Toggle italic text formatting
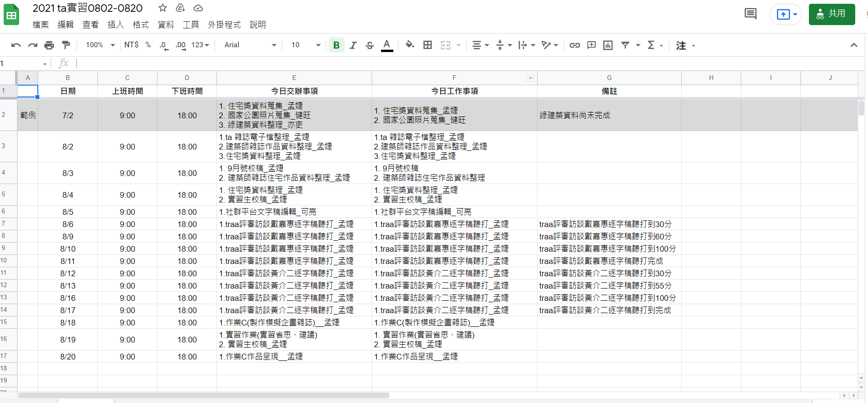 [353, 45]
